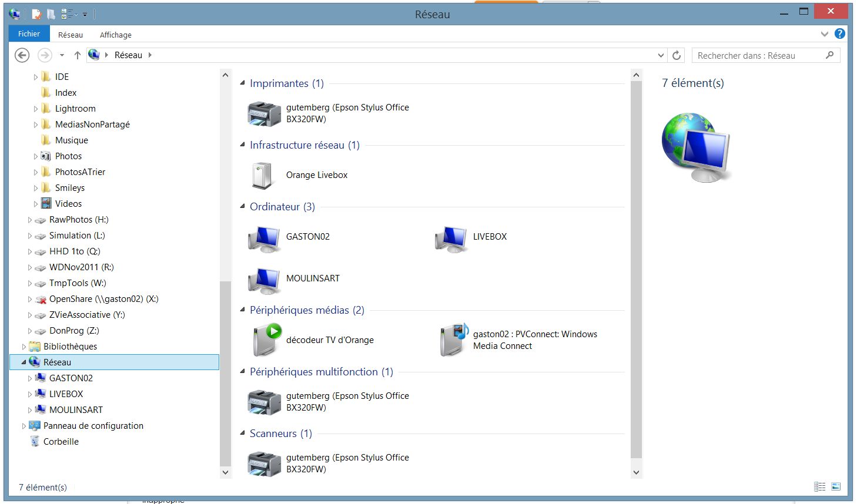
Task: Click the greyed New folder icon in title bar
Action: 51,14
